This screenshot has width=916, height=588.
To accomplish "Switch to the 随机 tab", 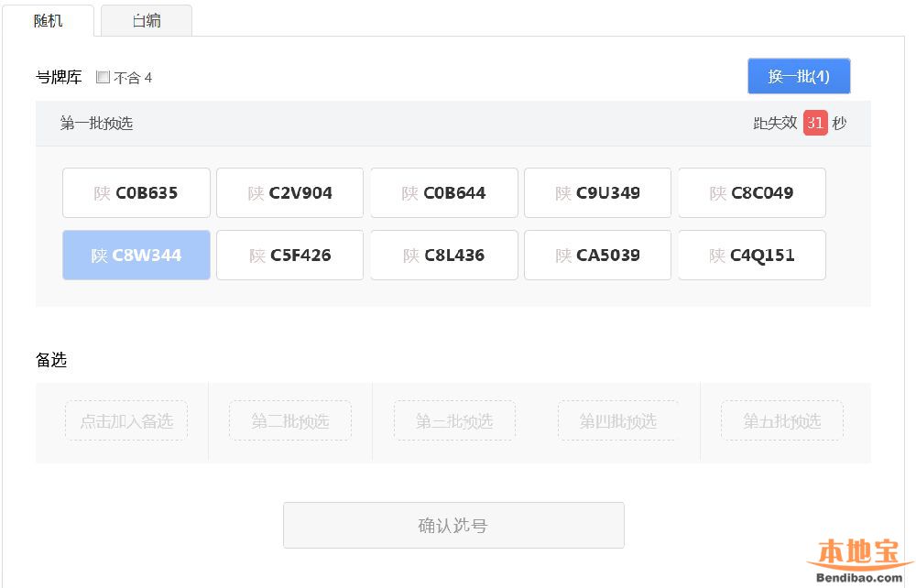I will [49, 20].
